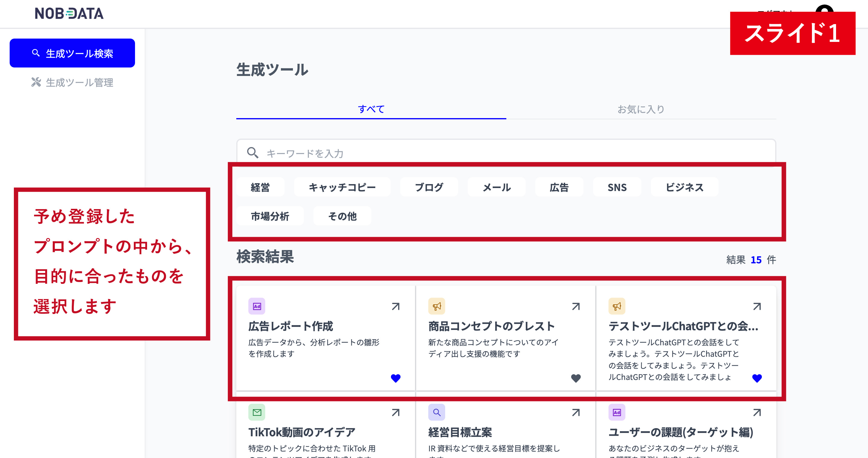
Task: Open 商品コンセプトのブレスト via its arrow icon
Action: point(576,306)
